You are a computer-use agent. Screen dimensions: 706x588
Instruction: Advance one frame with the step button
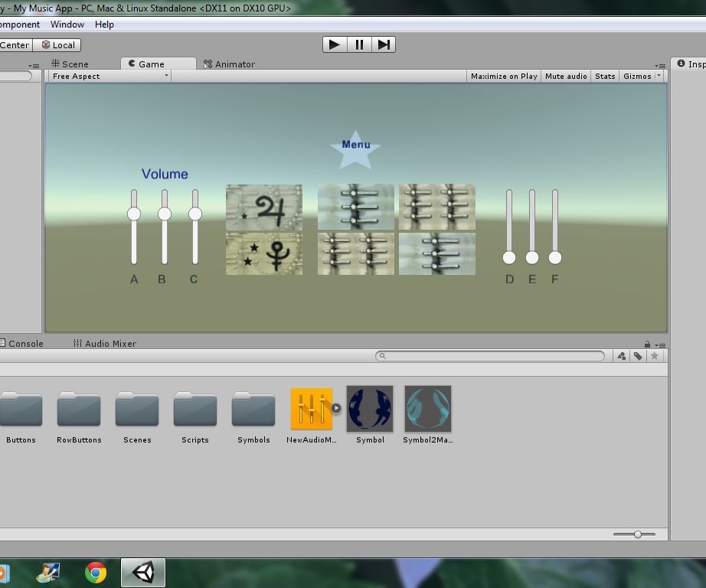[x=384, y=44]
